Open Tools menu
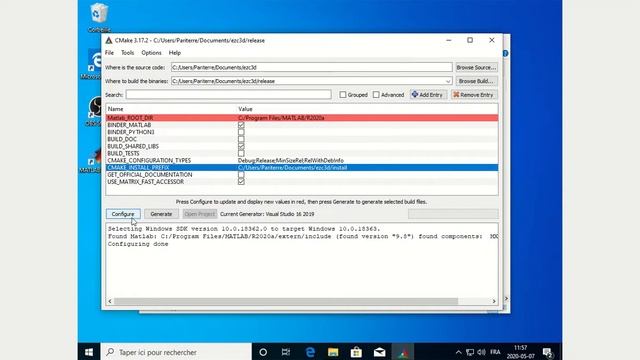The image size is (640, 360). (127, 53)
